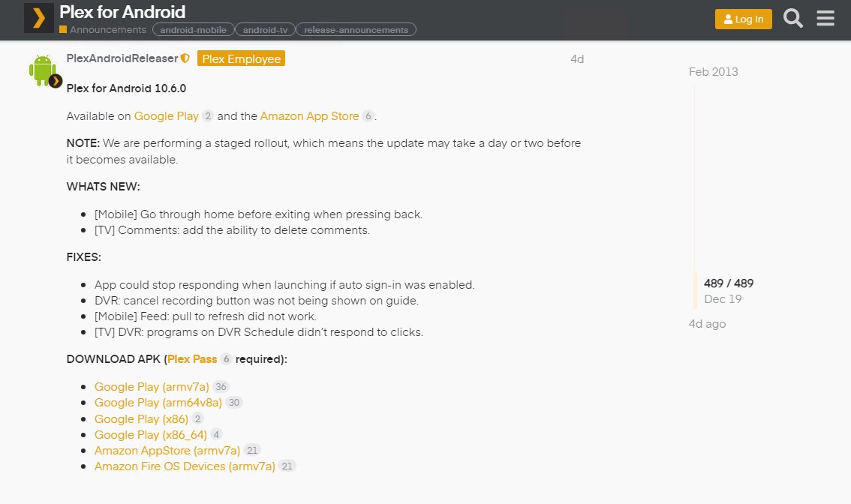The width and height of the screenshot is (851, 504).
Task: Click the Plex Employee badge
Action: coord(241,58)
